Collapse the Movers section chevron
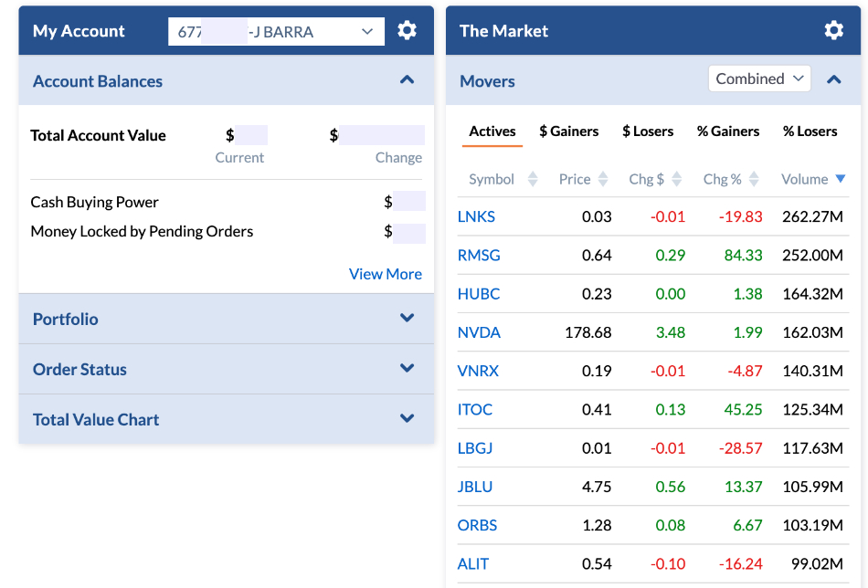 pyautogui.click(x=833, y=80)
